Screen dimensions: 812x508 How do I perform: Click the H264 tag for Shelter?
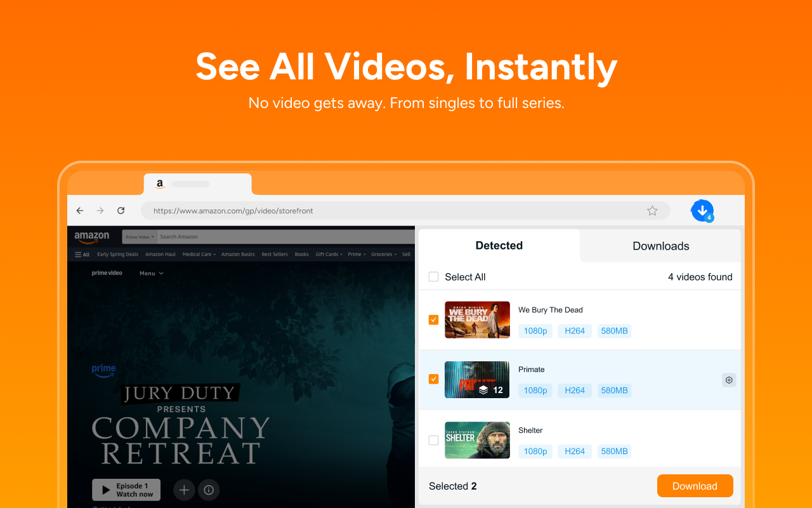coord(575,451)
